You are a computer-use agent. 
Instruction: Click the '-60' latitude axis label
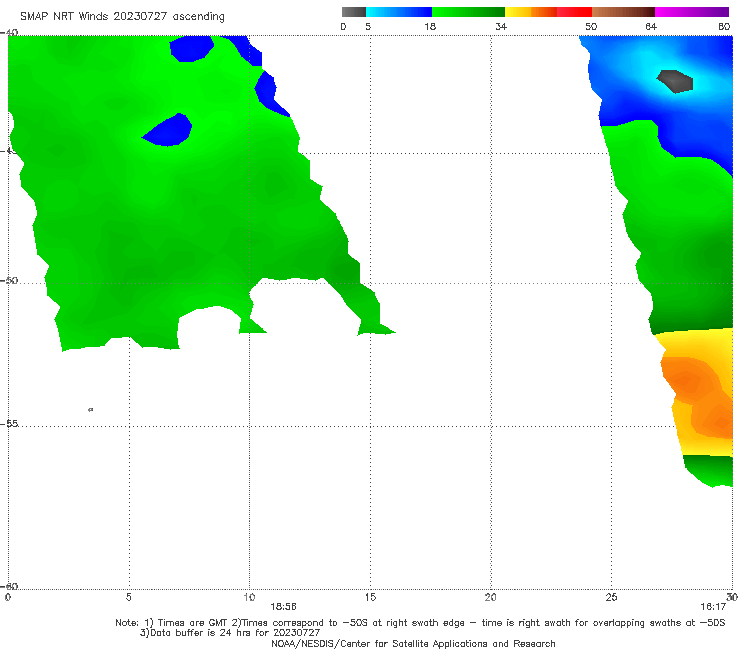[9, 586]
